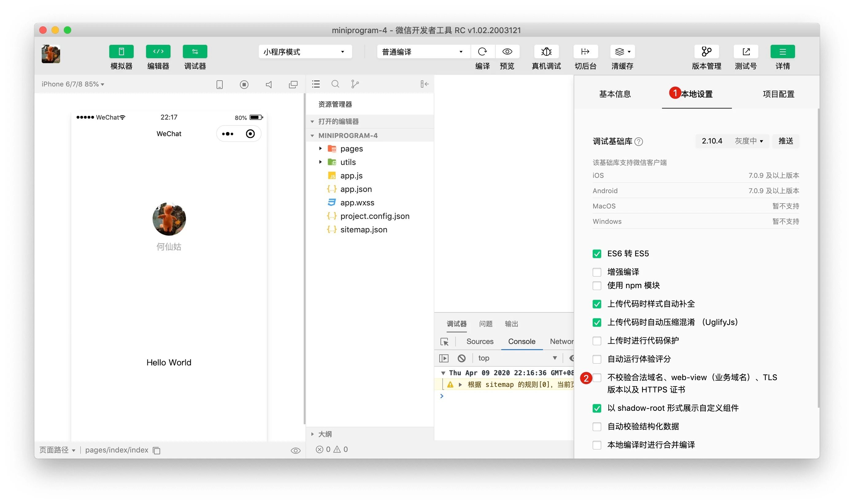Click the 推送 button
This screenshot has width=854, height=504.
click(x=785, y=141)
